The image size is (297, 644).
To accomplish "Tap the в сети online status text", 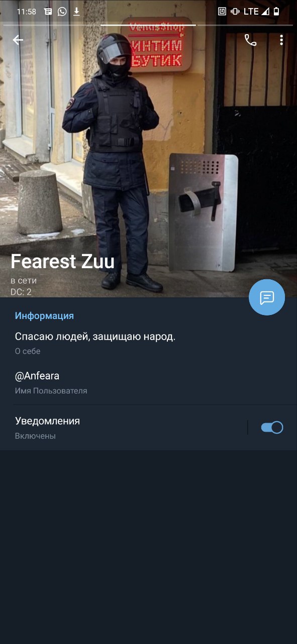I will [x=24, y=280].
